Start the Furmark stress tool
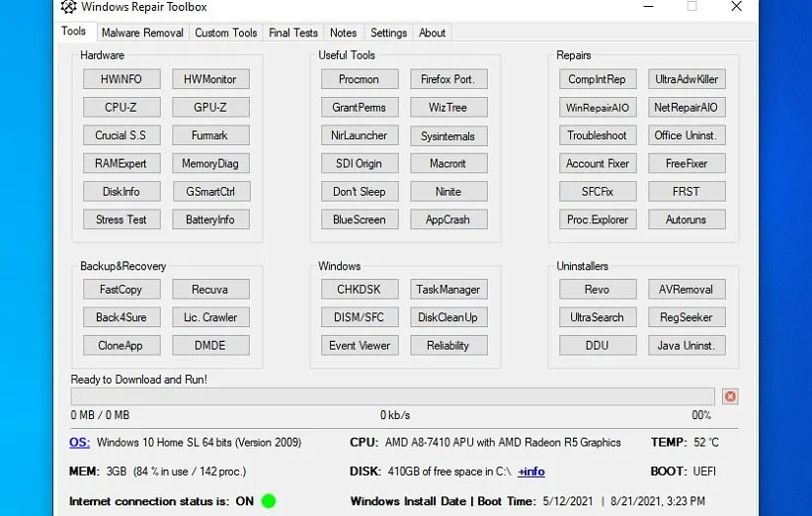 210,135
